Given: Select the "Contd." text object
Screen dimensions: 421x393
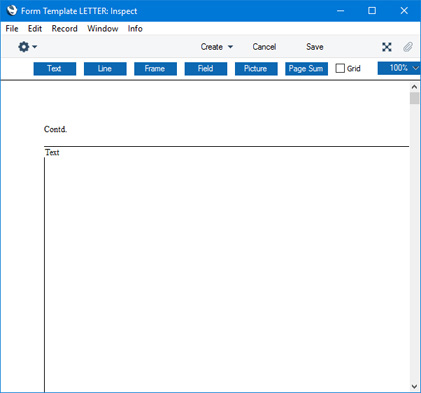Looking at the screenshot, I should 55,129.
